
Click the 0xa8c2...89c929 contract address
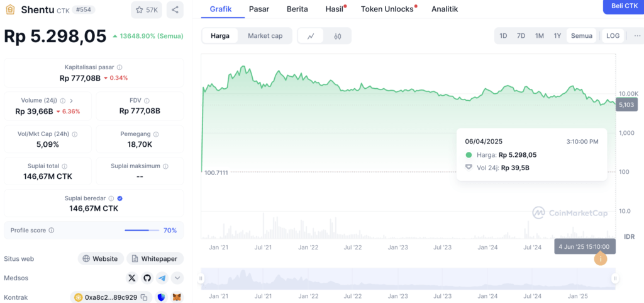111,297
